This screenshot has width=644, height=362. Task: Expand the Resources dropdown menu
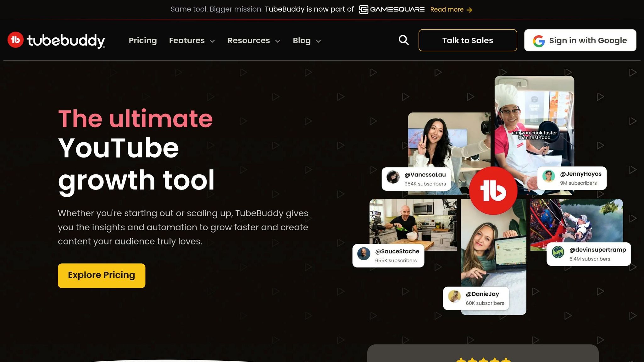coord(254,41)
